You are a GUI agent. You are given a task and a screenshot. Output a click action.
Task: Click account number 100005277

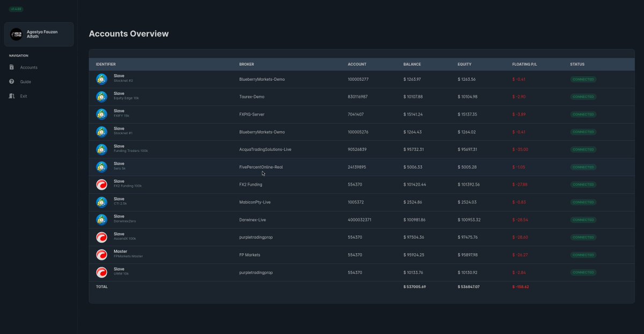[358, 79]
